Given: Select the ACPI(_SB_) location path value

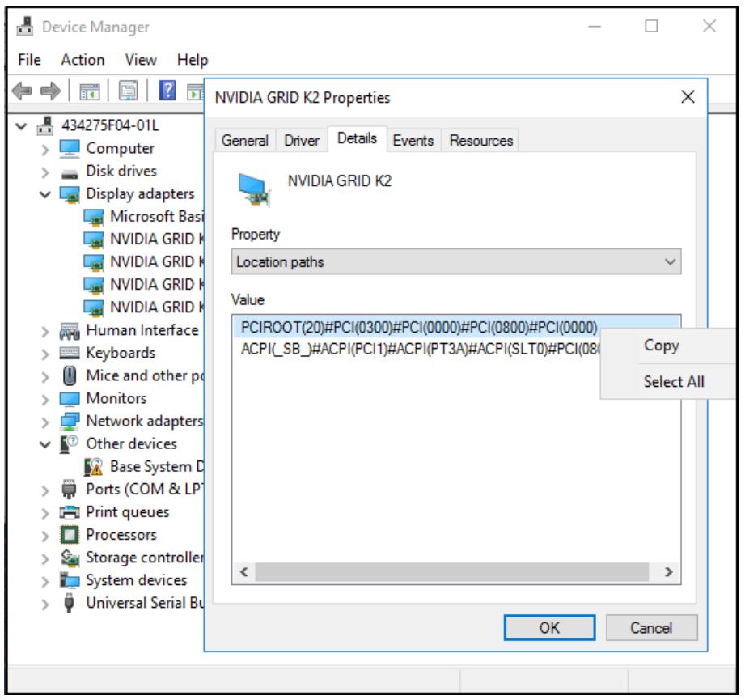Looking at the screenshot, I should point(420,349).
